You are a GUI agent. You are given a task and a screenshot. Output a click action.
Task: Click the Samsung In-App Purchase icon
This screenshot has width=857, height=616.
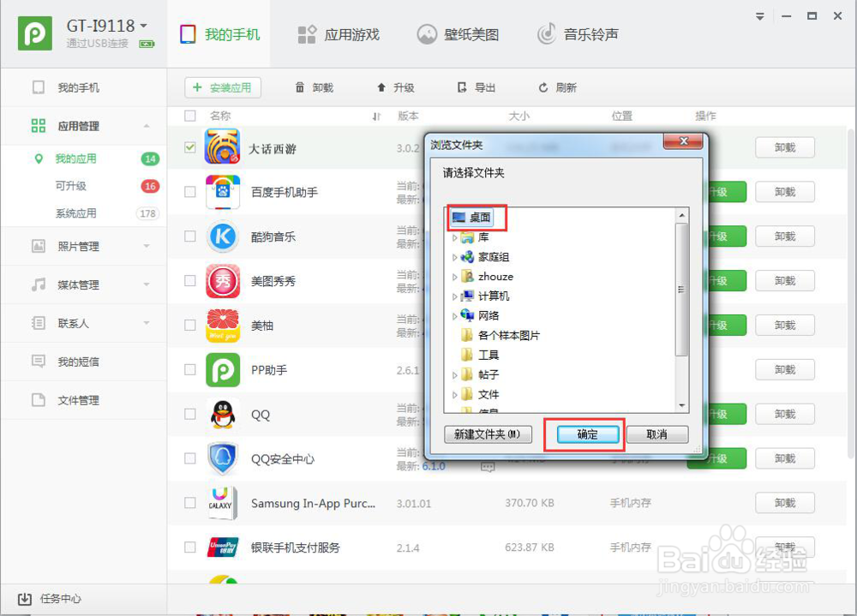coord(223,503)
